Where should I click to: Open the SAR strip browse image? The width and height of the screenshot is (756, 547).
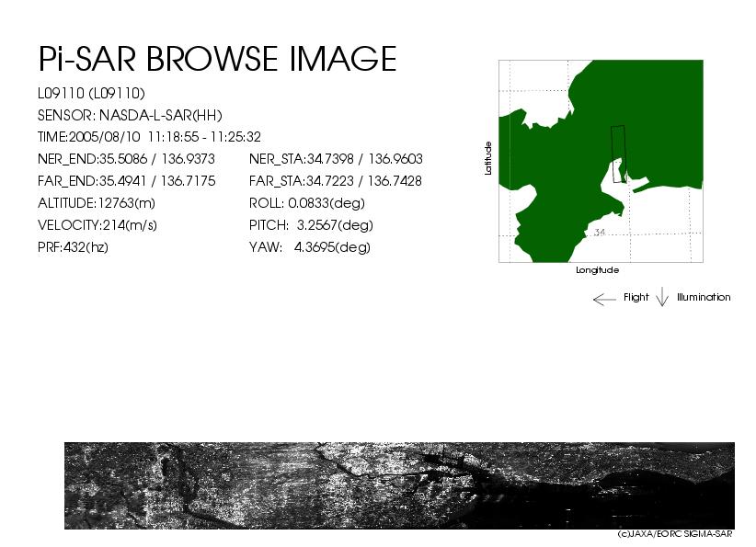click(x=400, y=485)
